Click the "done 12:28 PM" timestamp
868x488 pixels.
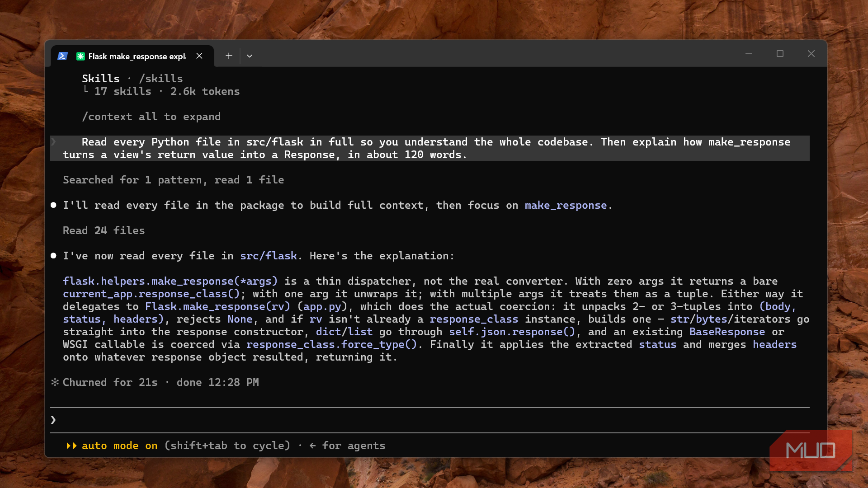click(217, 382)
